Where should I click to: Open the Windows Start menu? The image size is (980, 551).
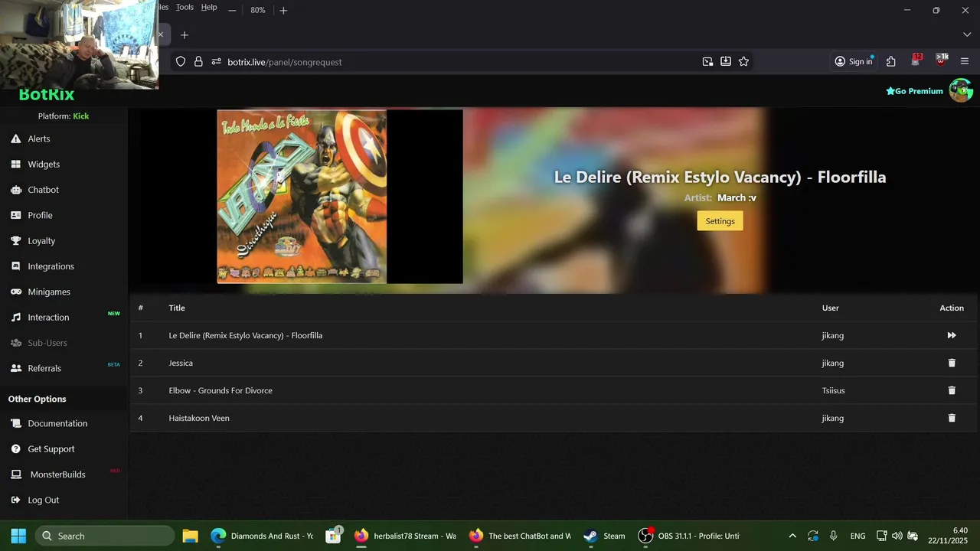pyautogui.click(x=18, y=536)
